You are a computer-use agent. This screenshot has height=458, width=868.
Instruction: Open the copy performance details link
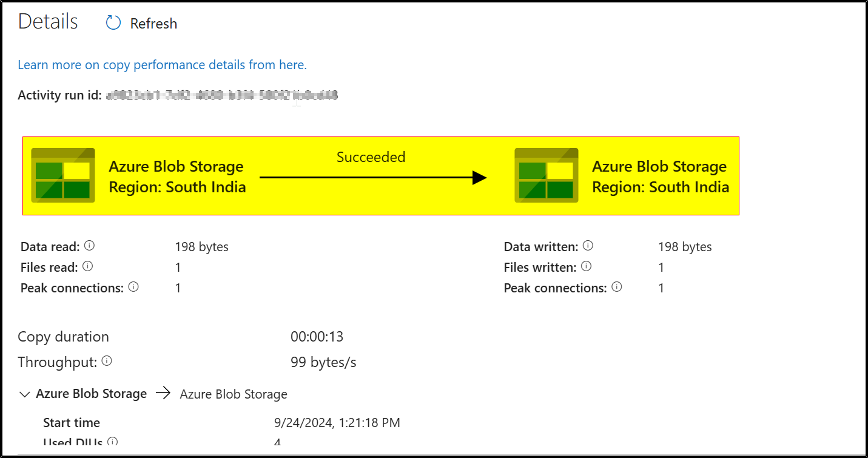[x=162, y=64]
